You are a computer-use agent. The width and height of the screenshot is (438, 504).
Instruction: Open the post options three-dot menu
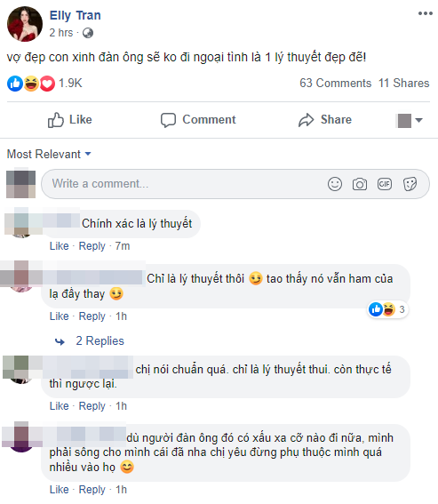[x=425, y=13]
